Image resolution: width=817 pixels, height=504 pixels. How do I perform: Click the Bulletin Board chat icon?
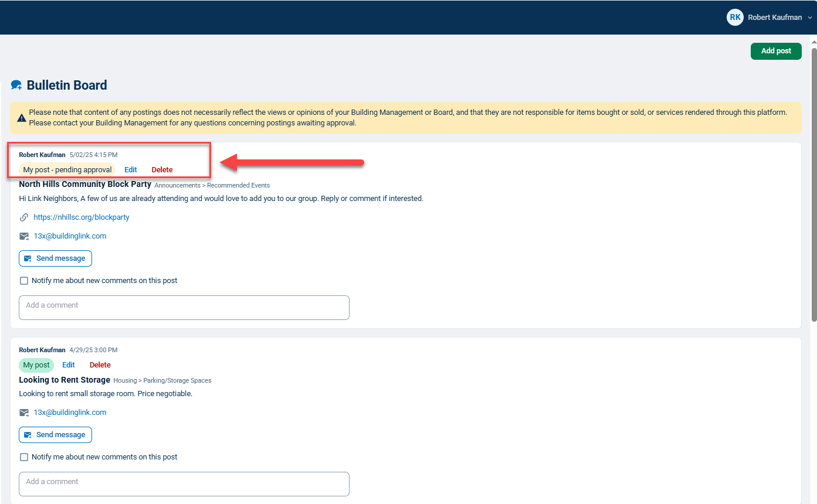(x=16, y=86)
